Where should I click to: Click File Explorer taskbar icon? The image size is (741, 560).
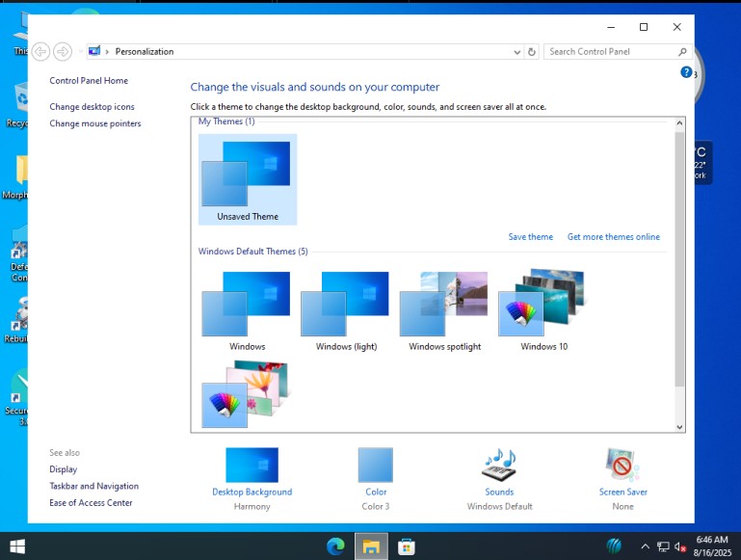(371, 547)
